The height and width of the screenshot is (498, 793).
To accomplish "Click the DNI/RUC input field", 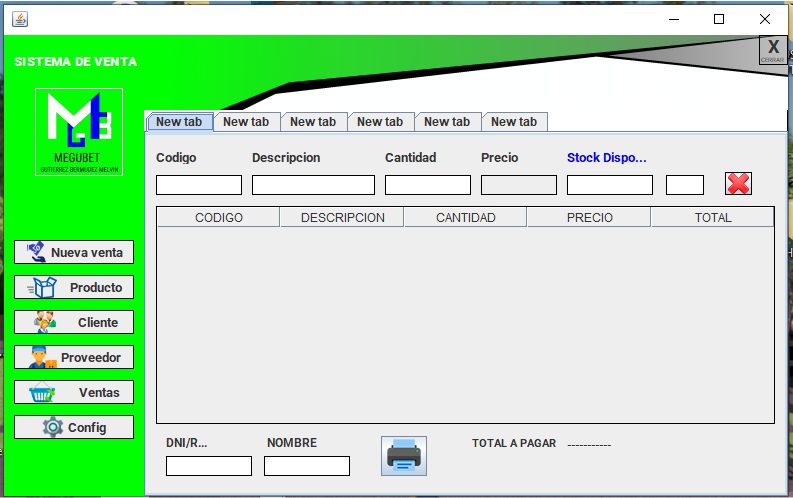I will 208,466.
